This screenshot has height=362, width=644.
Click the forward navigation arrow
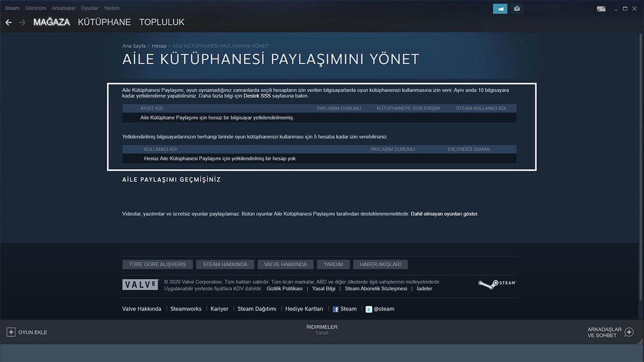[22, 22]
